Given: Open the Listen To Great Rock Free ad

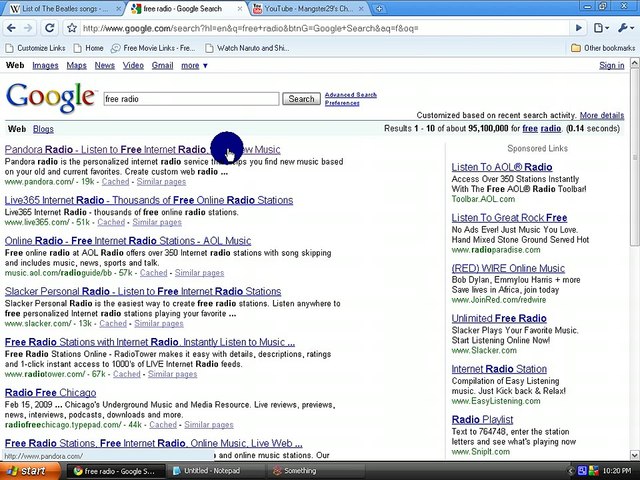Looking at the screenshot, I should (509, 218).
